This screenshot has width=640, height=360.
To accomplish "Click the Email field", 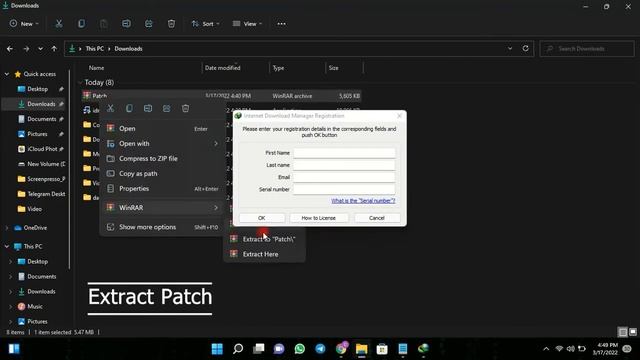I will point(344,177).
